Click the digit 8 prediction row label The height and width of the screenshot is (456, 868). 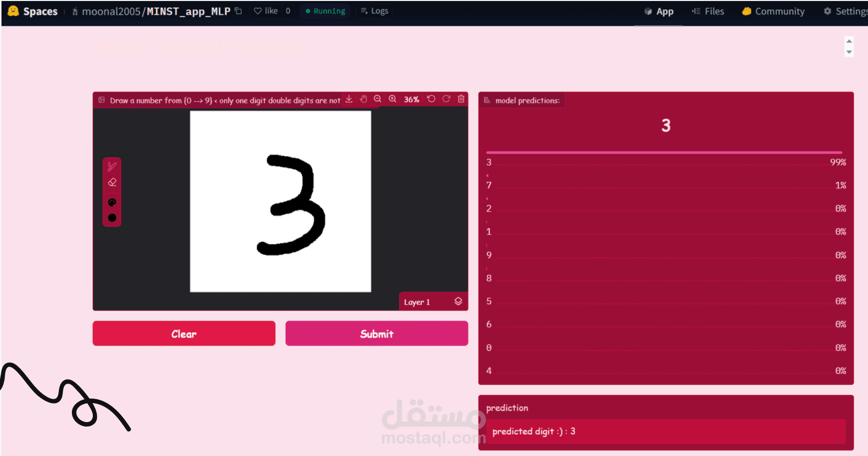click(x=489, y=278)
